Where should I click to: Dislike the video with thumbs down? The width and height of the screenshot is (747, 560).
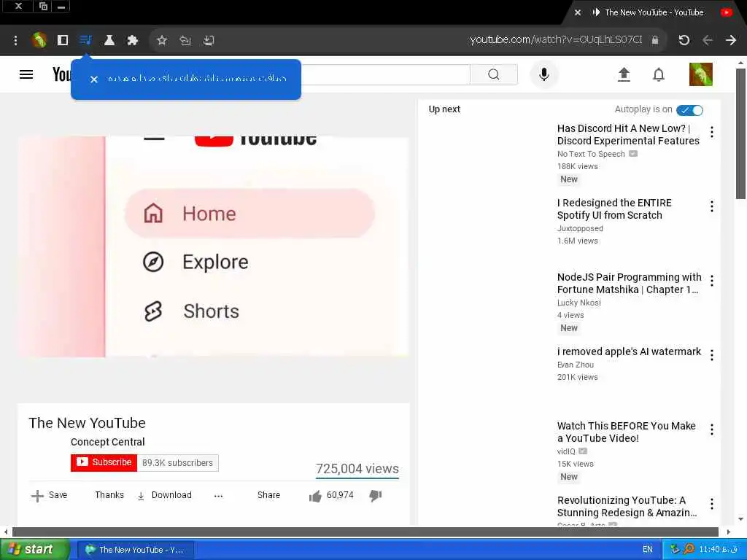tap(376, 496)
